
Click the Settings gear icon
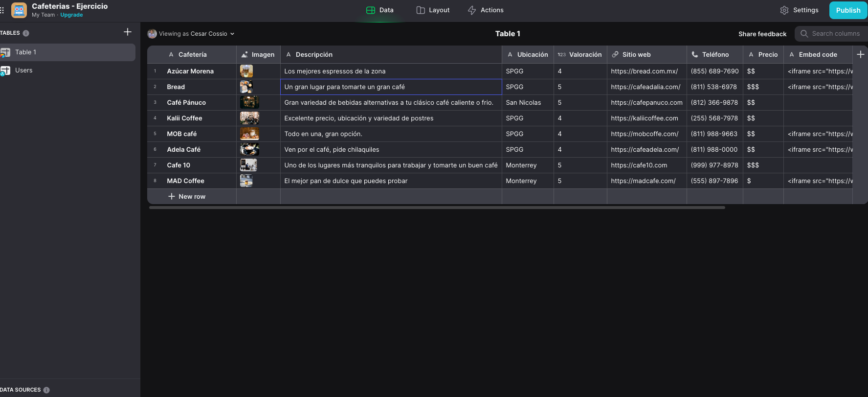[784, 10]
